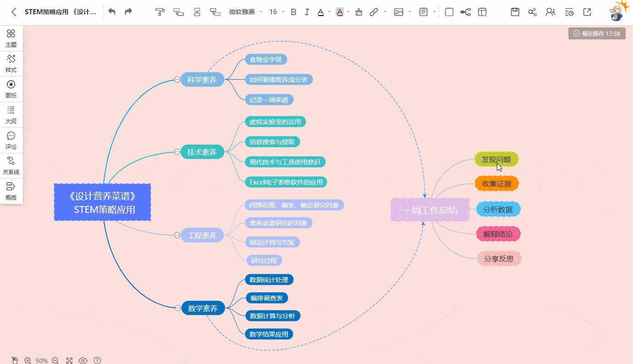Select the 关系线 relationship tool
Image resolution: width=633 pixels, height=364 pixels.
click(11, 165)
